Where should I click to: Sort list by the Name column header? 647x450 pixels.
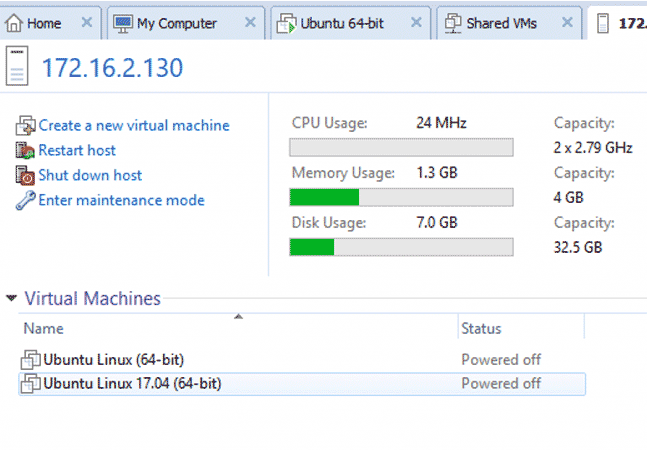point(43,328)
